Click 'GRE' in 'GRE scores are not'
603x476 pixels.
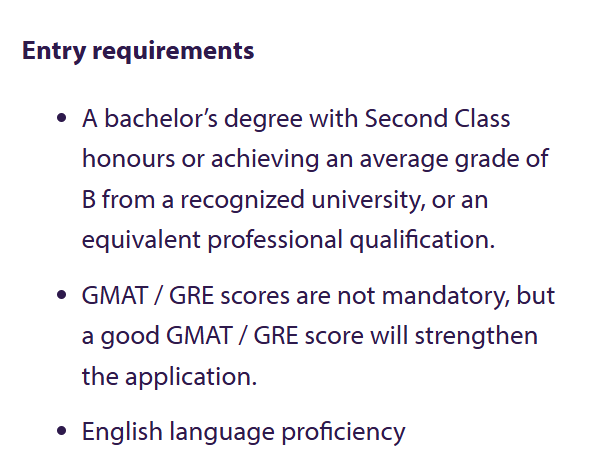[x=191, y=296]
